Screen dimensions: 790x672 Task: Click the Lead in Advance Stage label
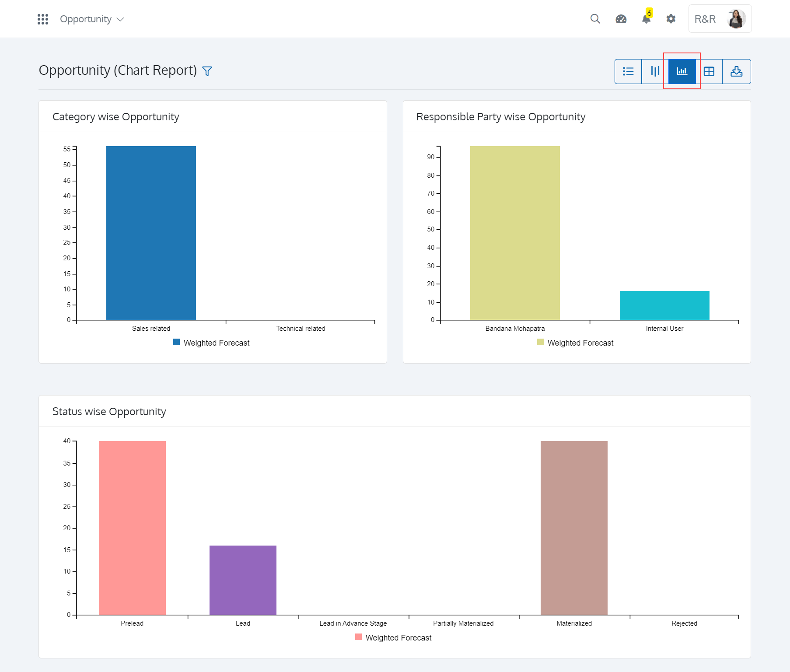pos(353,623)
